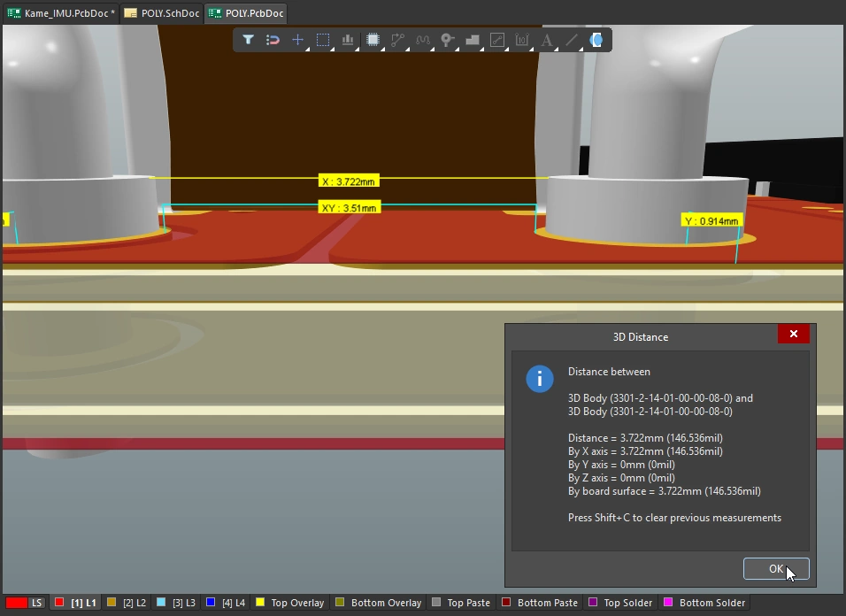Switch to the [2] L2 layer
This screenshot has height=616, width=846.
pyautogui.click(x=127, y=603)
